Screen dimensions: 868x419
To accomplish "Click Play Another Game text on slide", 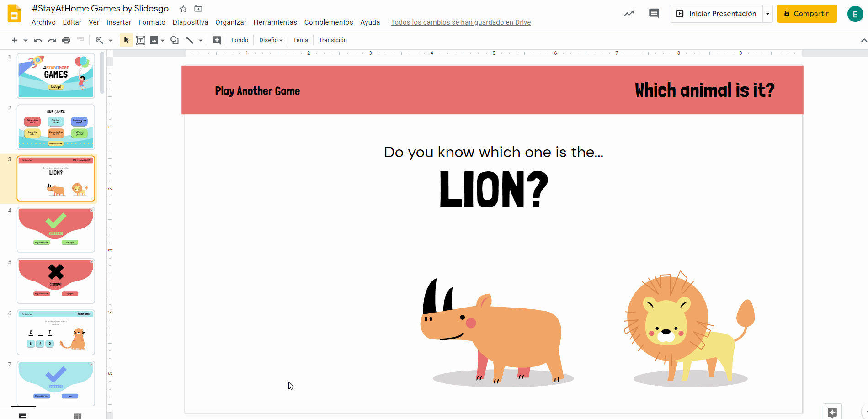I will tap(257, 91).
